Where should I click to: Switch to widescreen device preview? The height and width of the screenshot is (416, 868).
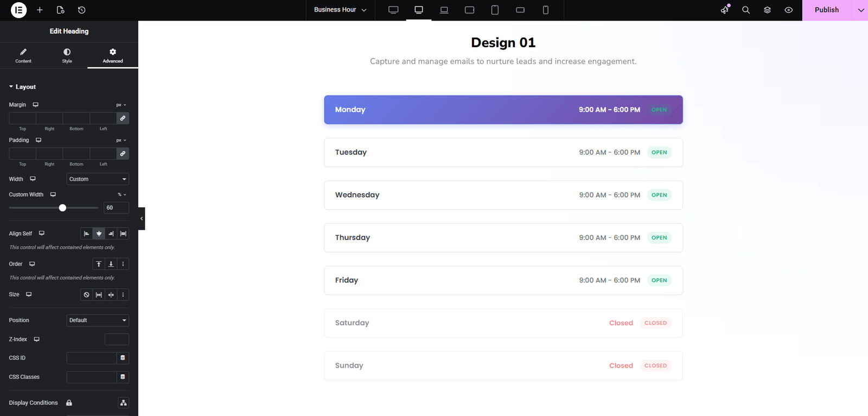[x=393, y=10]
